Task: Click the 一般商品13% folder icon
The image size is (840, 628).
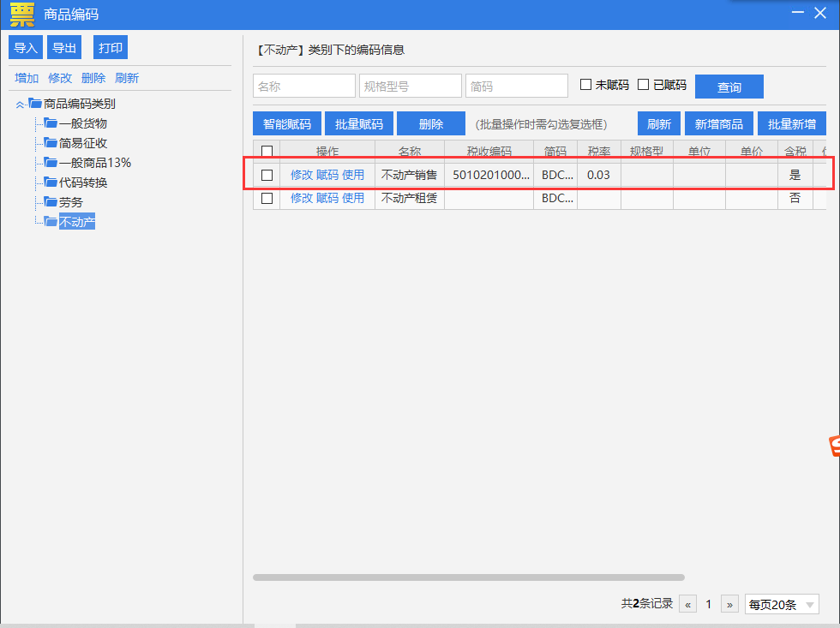Action: coord(51,163)
